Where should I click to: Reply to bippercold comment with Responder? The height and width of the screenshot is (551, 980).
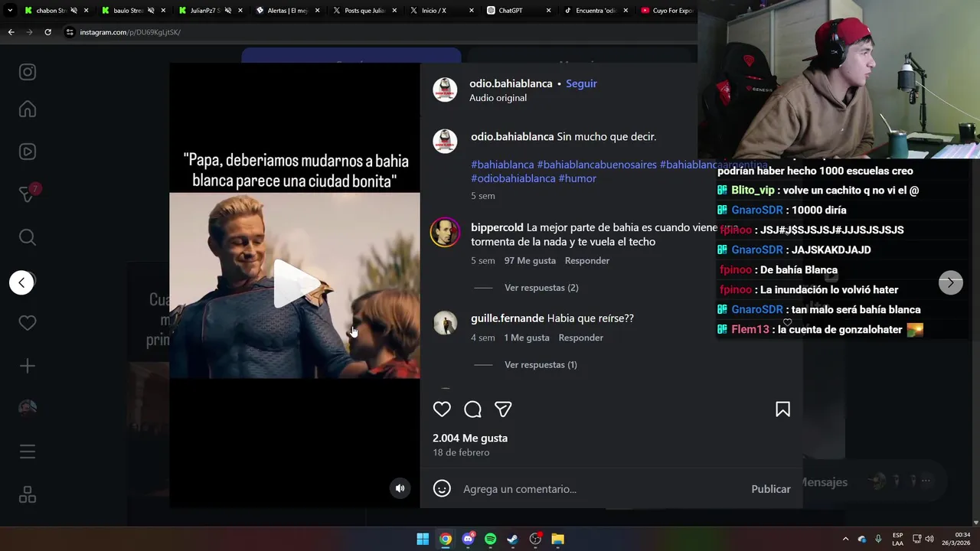[587, 260]
